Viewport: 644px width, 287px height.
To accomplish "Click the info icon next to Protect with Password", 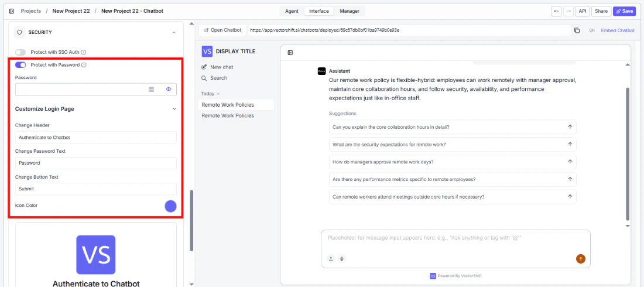I will point(84,65).
